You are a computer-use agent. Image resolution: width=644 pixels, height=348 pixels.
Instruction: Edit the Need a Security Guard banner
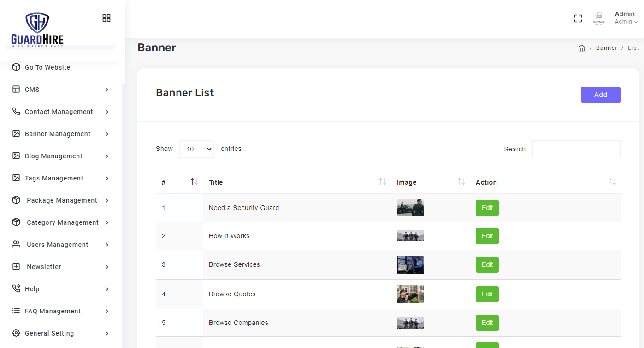pyautogui.click(x=487, y=208)
